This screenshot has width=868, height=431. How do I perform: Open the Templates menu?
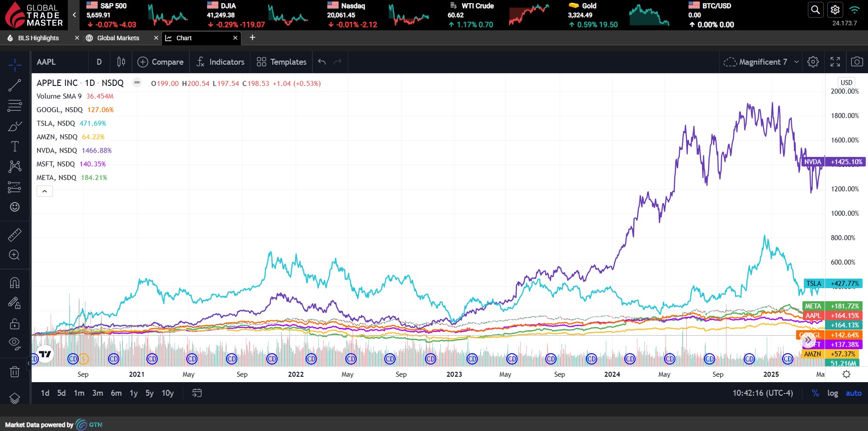tap(281, 62)
